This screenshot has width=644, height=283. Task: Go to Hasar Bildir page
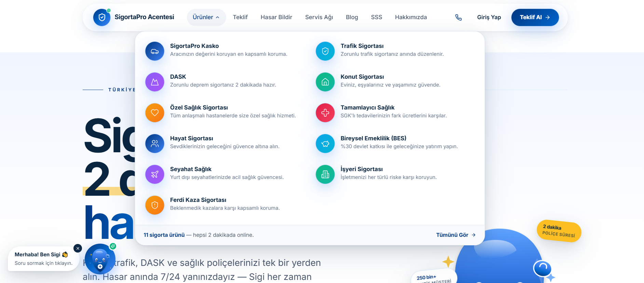point(276,17)
